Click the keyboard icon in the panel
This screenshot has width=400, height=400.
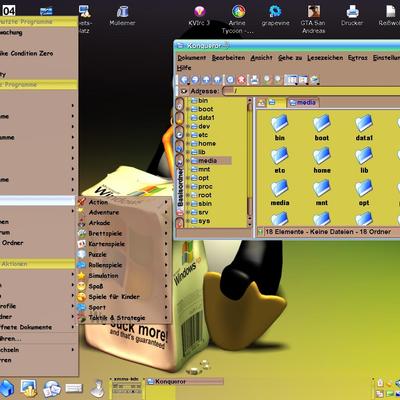[74, 388]
